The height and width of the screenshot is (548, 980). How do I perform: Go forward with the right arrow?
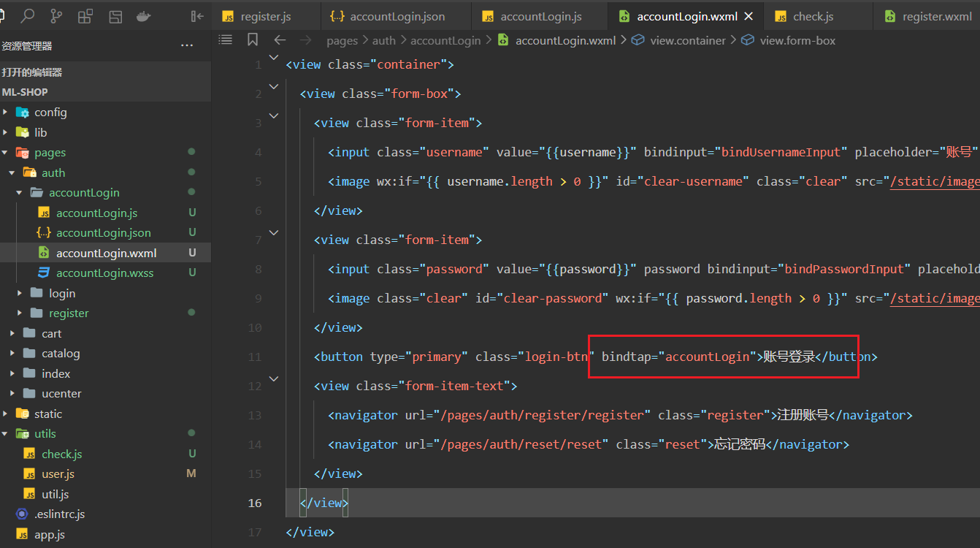click(x=306, y=40)
